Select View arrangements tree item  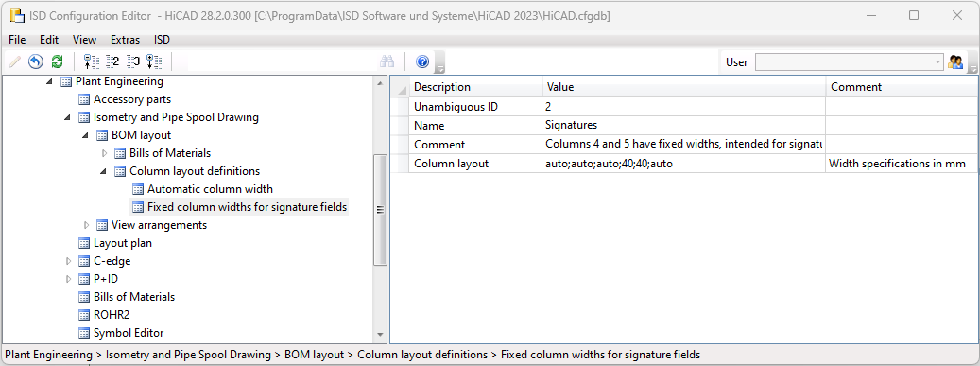pyautogui.click(x=159, y=225)
